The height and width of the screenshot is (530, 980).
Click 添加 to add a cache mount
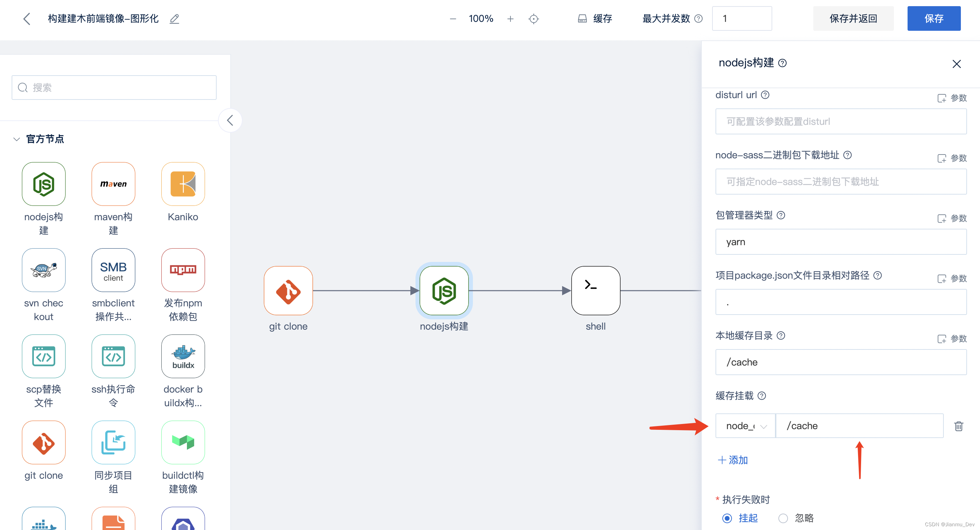733,460
